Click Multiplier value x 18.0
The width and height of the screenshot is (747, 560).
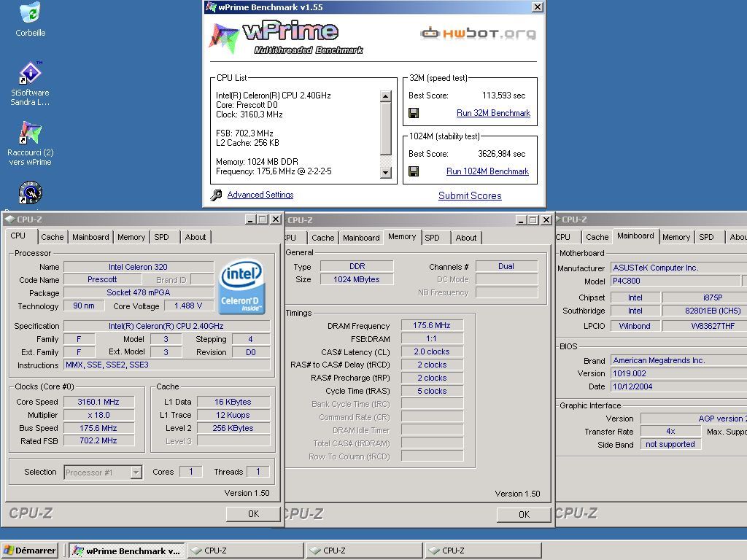[x=98, y=415]
